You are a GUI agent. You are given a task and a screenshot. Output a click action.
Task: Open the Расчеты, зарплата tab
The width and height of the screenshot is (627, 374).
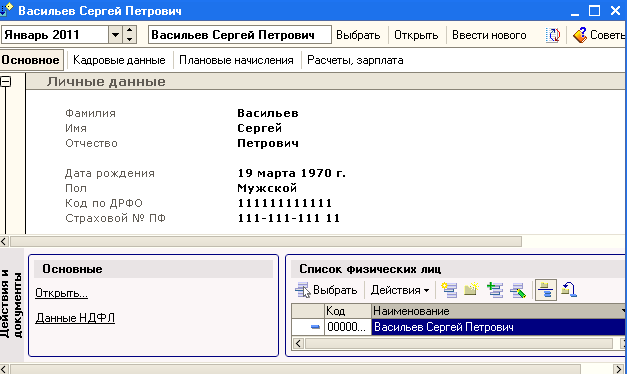click(x=355, y=60)
